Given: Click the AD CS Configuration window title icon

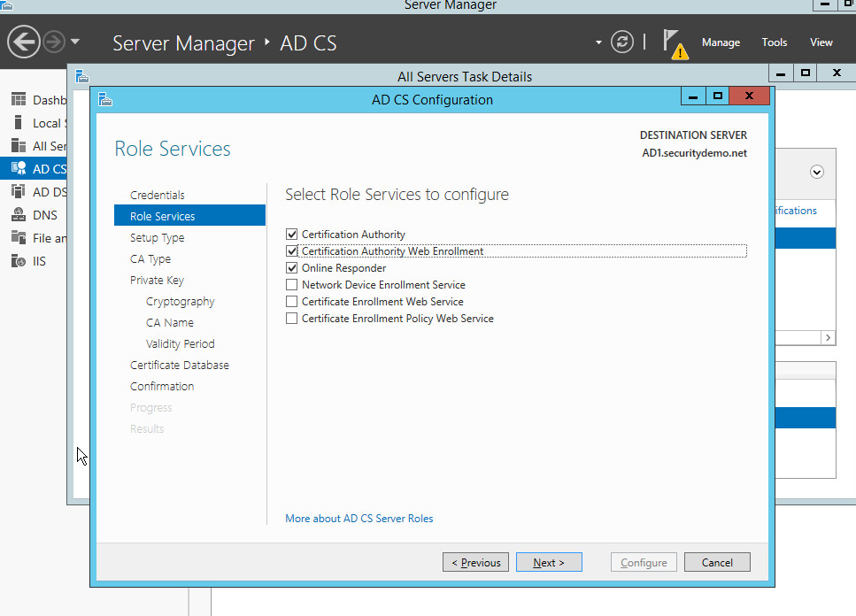Looking at the screenshot, I should (x=105, y=99).
